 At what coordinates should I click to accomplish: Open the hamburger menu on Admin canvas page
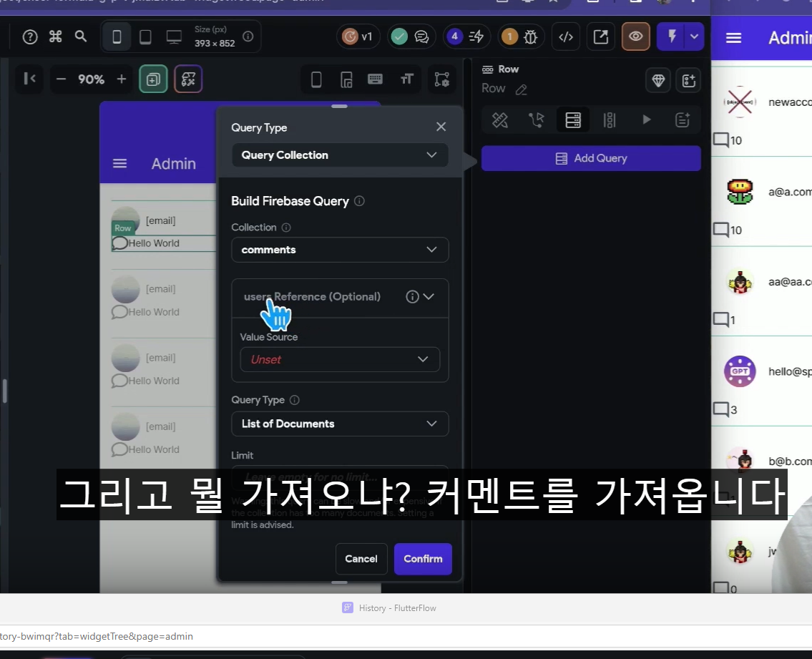coord(120,164)
